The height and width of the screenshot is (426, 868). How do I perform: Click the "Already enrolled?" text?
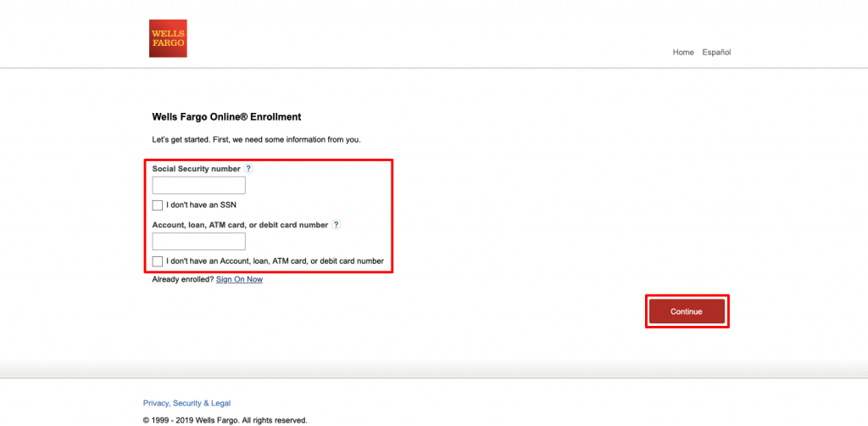[183, 279]
